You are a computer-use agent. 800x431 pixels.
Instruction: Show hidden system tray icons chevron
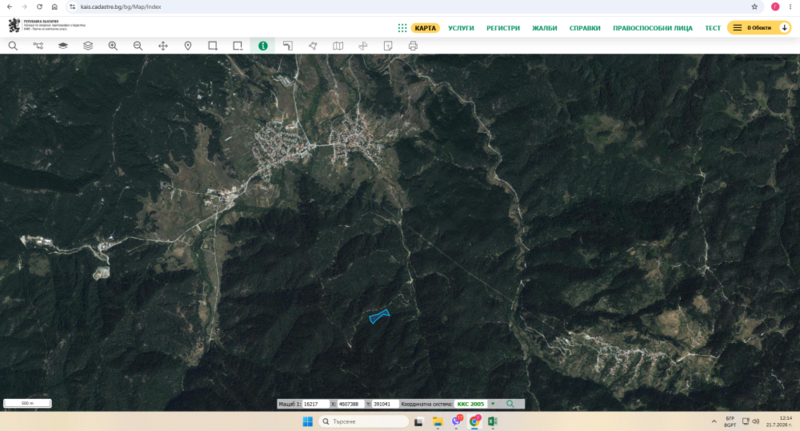[714, 421]
